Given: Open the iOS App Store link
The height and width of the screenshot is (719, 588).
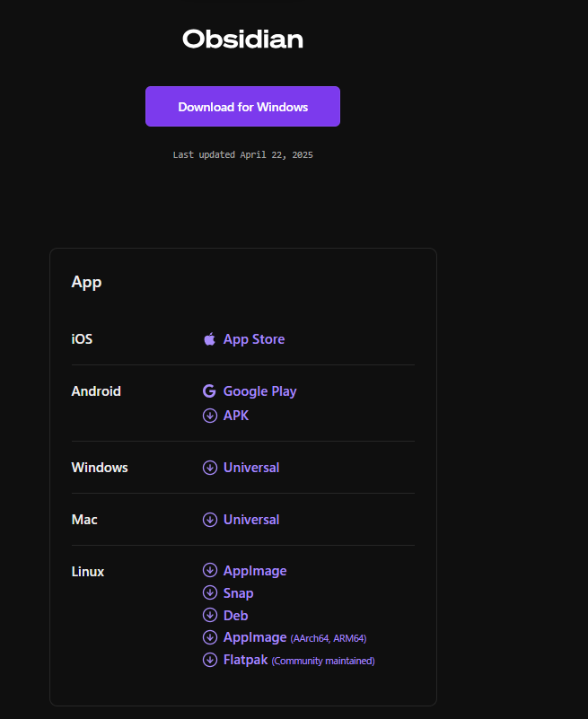Looking at the screenshot, I should pyautogui.click(x=254, y=339).
